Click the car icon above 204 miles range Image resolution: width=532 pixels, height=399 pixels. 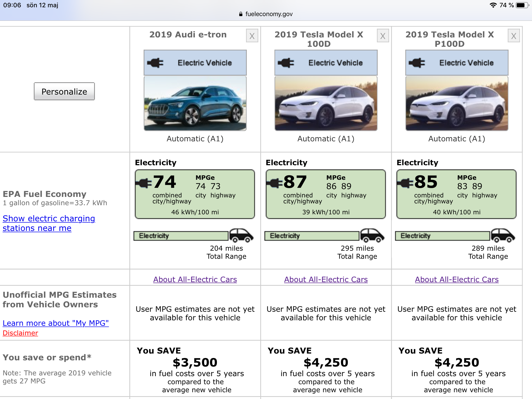pyautogui.click(x=241, y=235)
